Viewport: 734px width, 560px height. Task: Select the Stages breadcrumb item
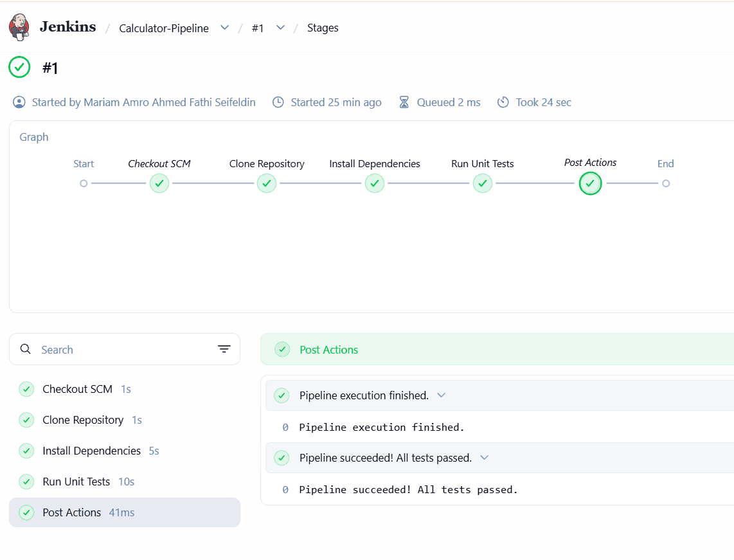click(323, 28)
